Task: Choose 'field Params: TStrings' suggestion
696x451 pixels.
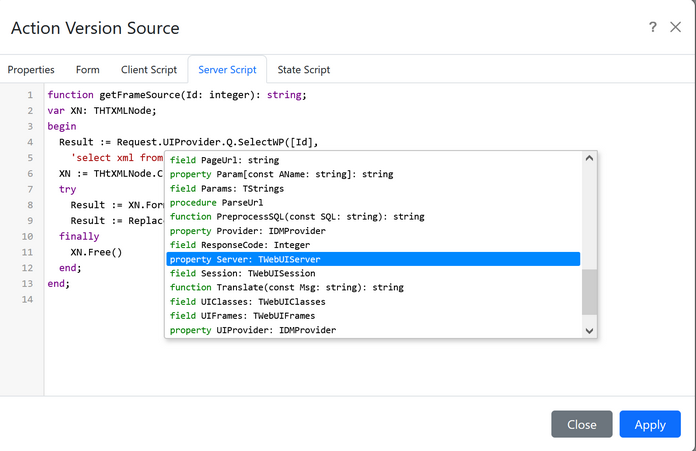Action: click(x=373, y=188)
